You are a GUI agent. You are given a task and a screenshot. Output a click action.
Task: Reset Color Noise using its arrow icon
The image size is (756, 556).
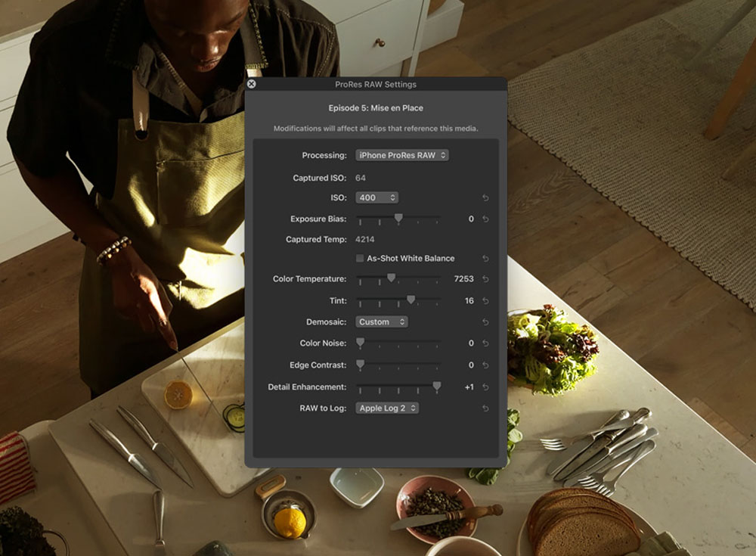tap(485, 343)
